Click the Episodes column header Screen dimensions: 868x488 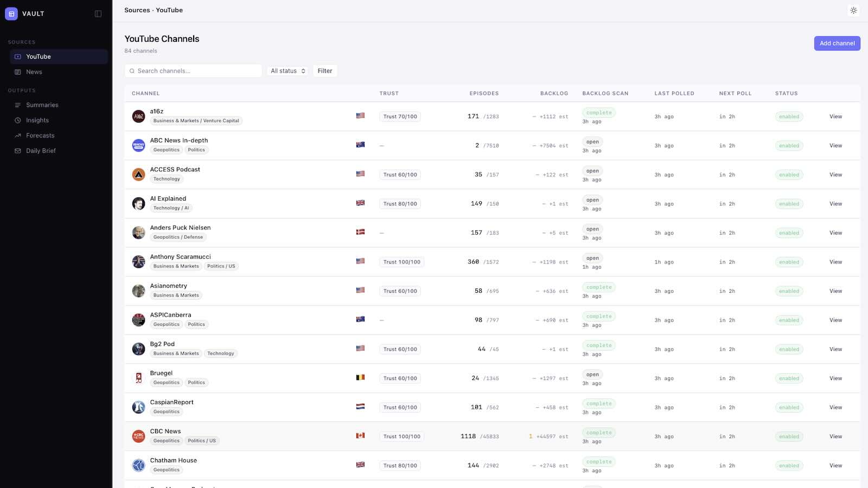(x=484, y=93)
